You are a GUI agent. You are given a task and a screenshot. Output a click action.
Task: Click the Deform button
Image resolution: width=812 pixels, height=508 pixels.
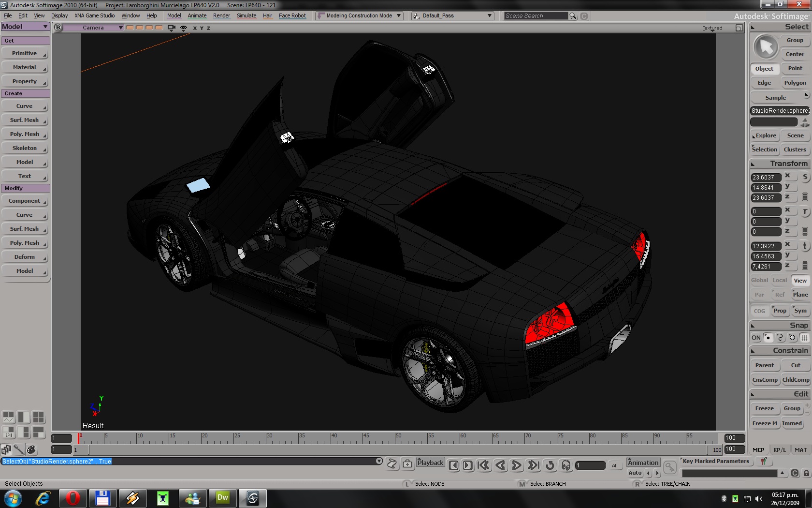coord(25,257)
